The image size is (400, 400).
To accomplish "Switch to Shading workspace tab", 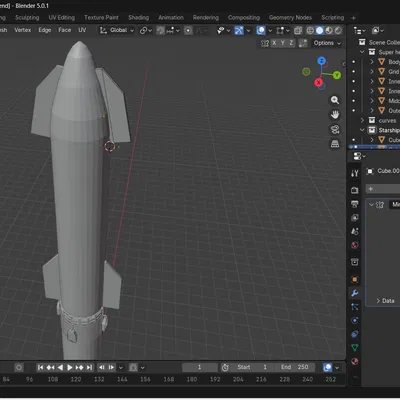I will click(x=139, y=18).
